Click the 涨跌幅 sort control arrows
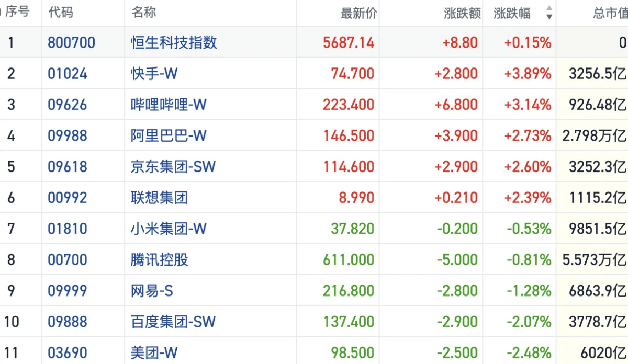 click(x=548, y=13)
